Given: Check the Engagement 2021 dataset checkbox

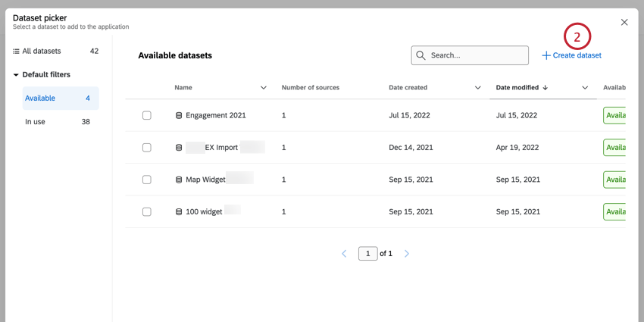Looking at the screenshot, I should [x=147, y=116].
